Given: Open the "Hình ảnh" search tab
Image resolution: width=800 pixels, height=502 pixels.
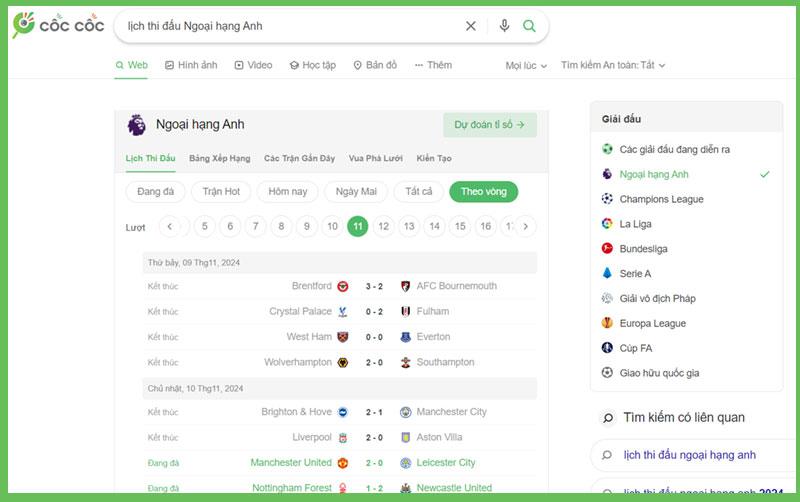Looking at the screenshot, I should pos(191,65).
